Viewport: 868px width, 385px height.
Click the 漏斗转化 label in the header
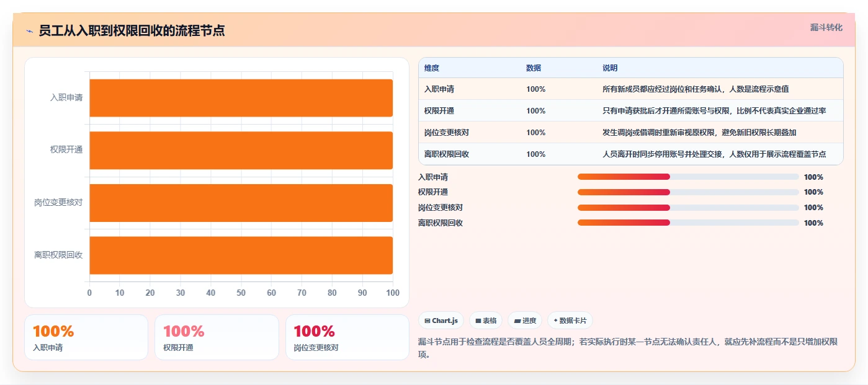(x=826, y=27)
